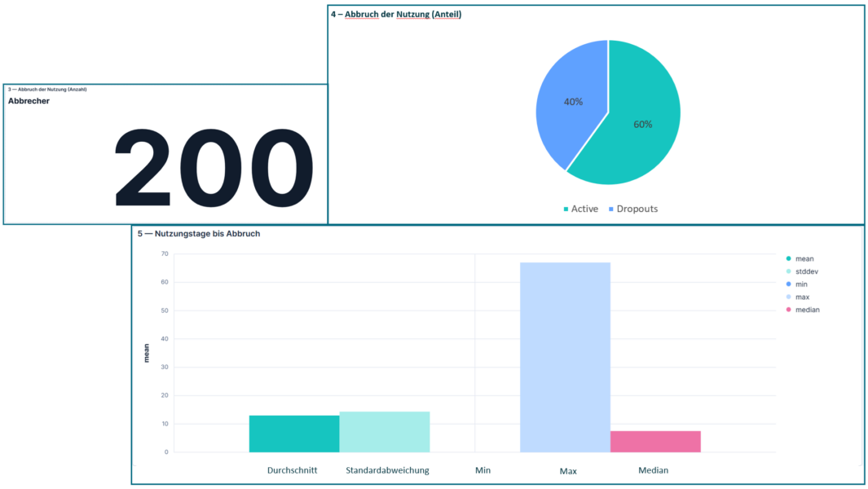Screen dimensions: 868x489
Task: Click the large 200 metric value
Action: 214,168
